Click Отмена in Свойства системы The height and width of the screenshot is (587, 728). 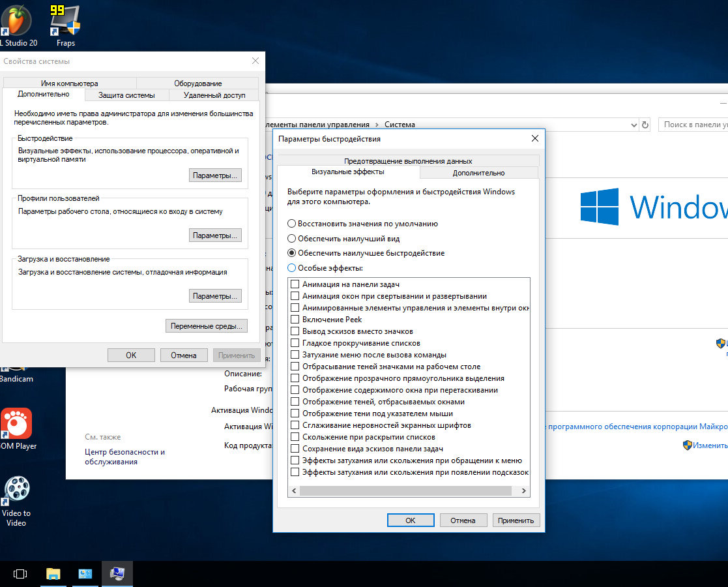pyautogui.click(x=183, y=355)
